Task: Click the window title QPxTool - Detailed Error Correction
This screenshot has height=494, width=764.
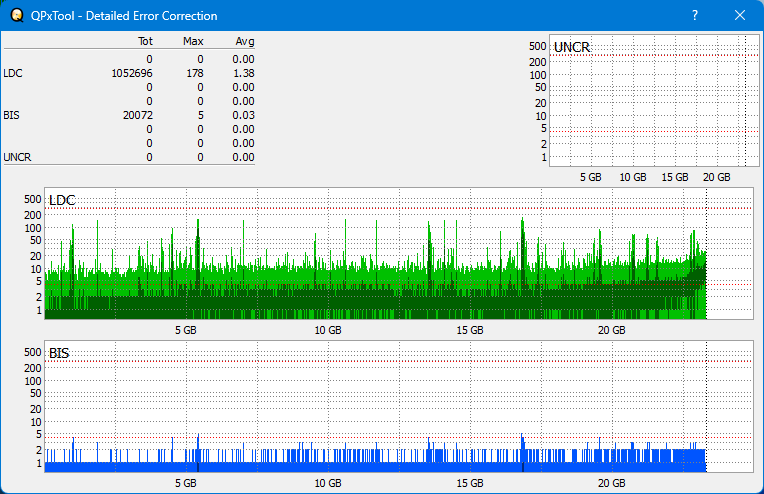Action: 124,16
